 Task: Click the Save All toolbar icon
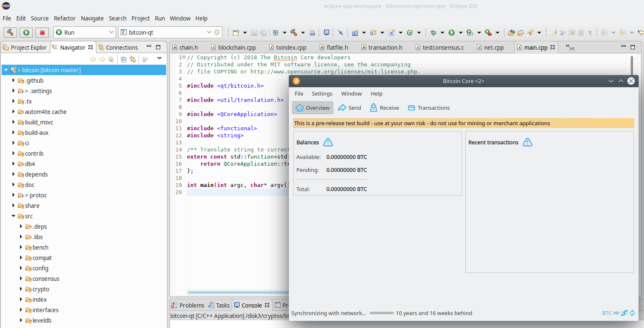tap(263, 32)
